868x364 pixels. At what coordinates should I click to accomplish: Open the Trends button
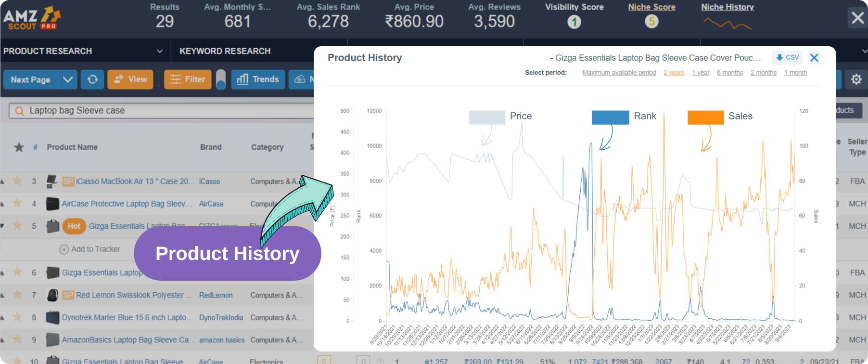tap(258, 79)
